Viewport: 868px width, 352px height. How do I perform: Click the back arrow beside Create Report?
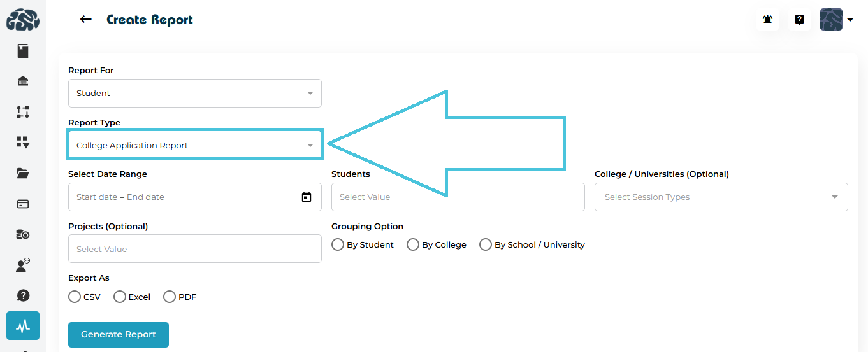pos(85,20)
